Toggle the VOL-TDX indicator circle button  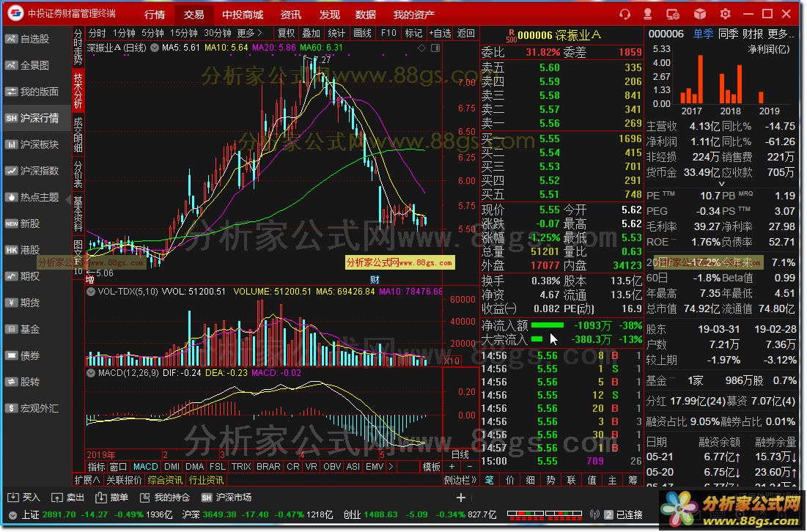click(91, 292)
